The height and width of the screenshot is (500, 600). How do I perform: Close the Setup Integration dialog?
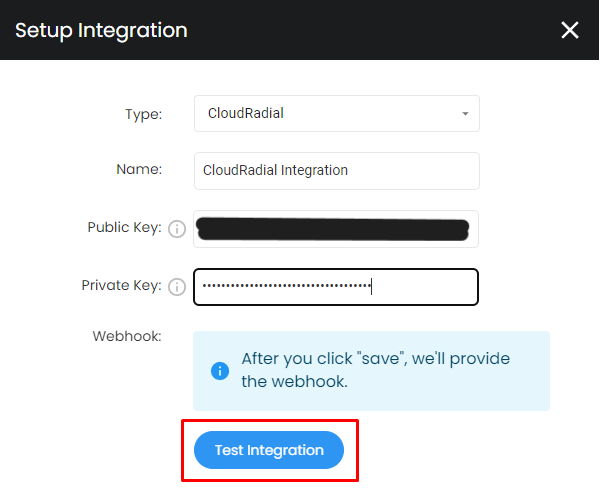click(x=569, y=30)
